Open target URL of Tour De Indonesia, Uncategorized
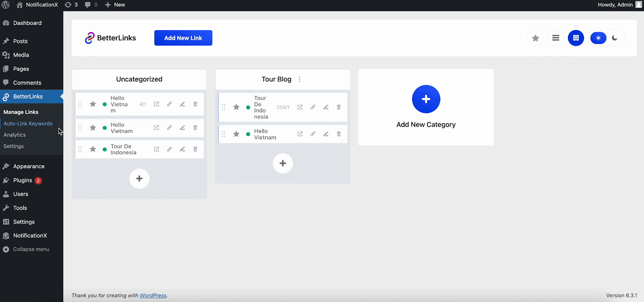 click(x=157, y=149)
